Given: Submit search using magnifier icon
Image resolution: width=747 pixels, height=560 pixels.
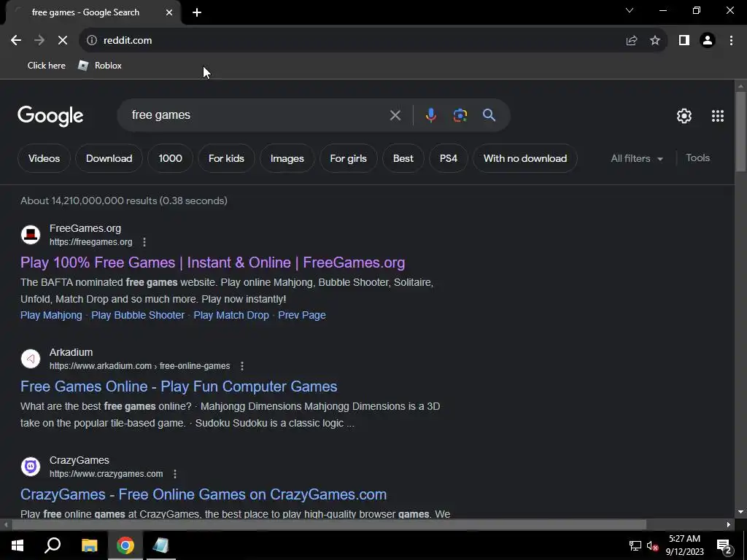Looking at the screenshot, I should tap(489, 115).
